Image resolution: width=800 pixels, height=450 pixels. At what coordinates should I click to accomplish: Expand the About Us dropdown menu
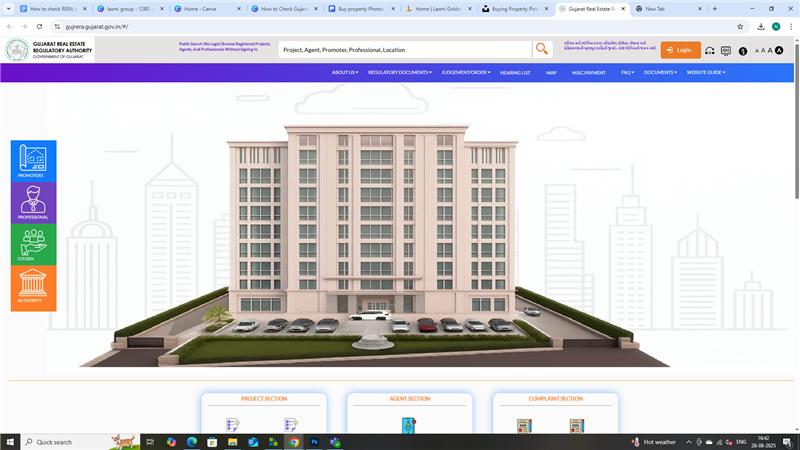344,72
